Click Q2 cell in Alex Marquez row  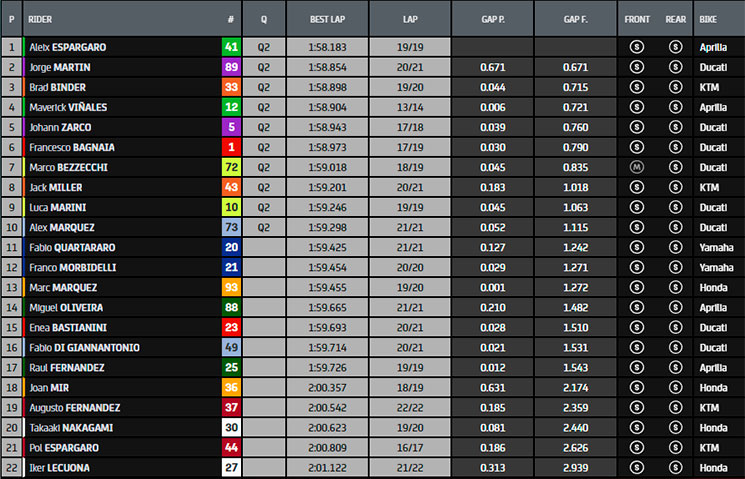point(264,228)
